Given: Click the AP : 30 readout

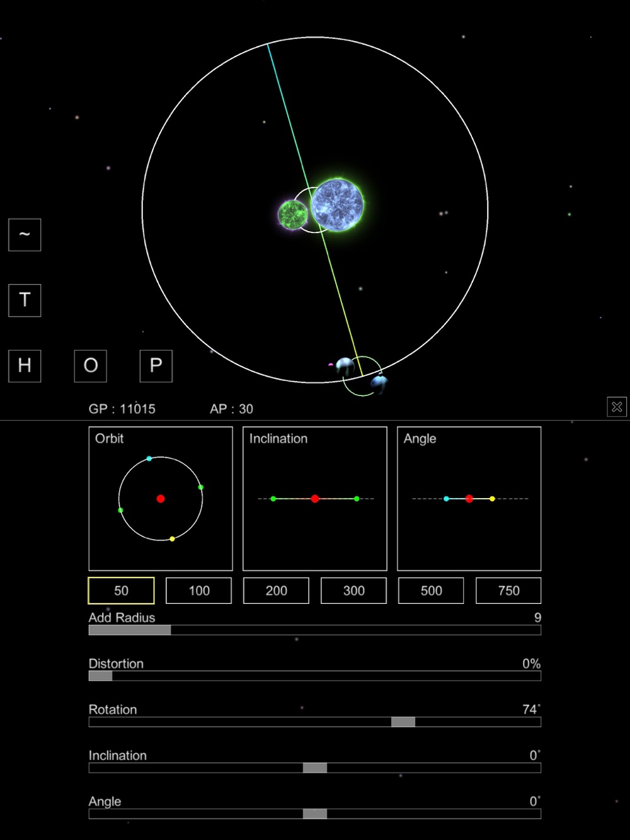Looking at the screenshot, I should (x=232, y=409).
